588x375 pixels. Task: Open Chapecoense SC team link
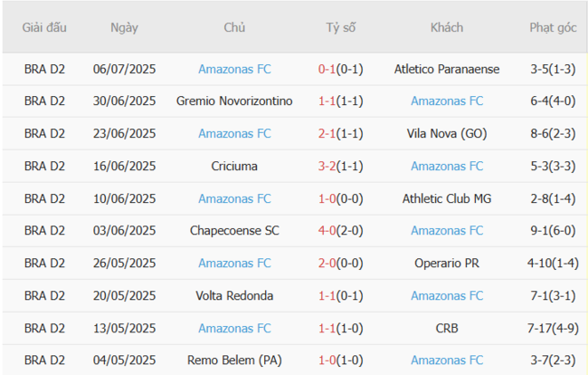pyautogui.click(x=234, y=230)
